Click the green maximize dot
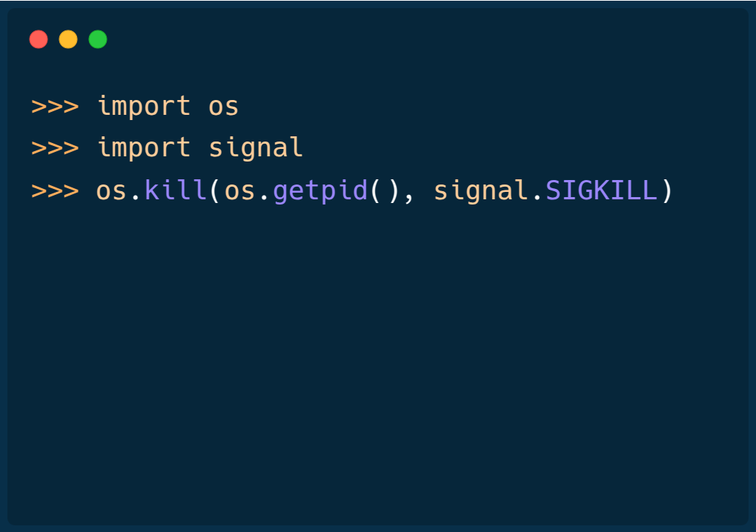 [x=98, y=39]
